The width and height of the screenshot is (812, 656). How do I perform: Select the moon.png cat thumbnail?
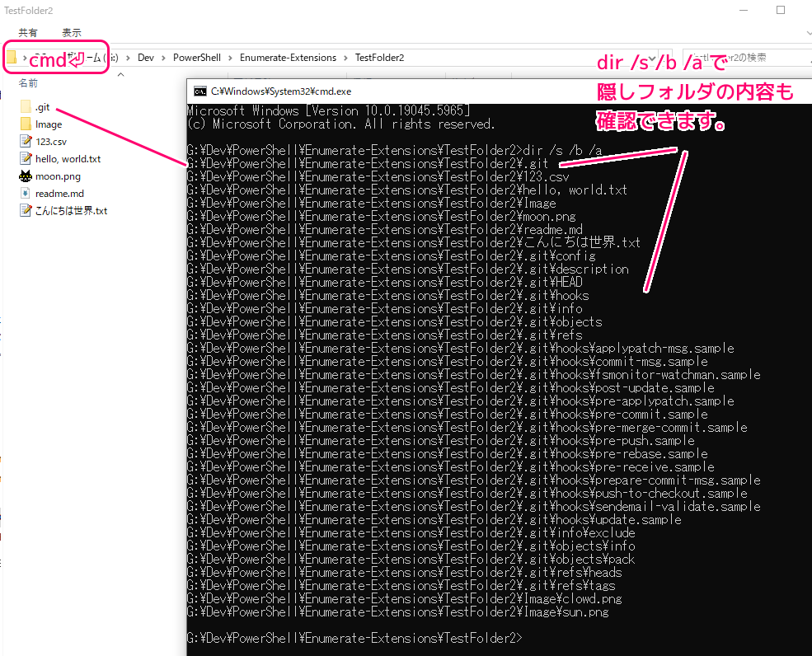(26, 176)
